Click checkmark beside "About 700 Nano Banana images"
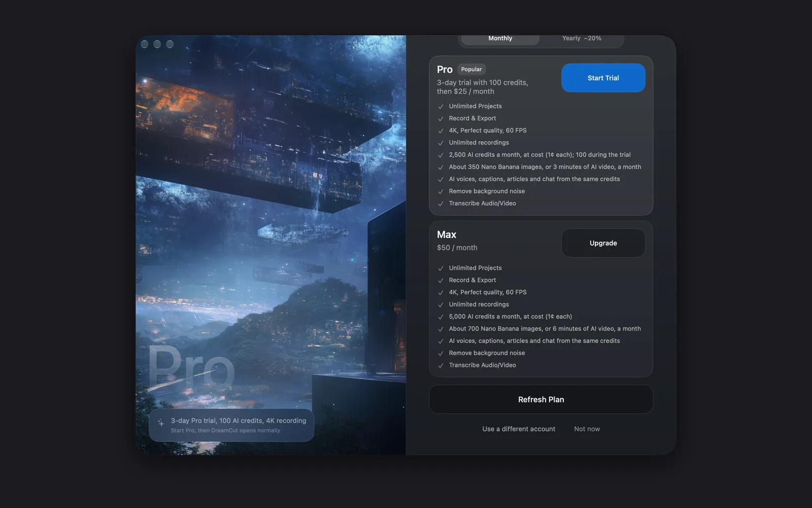The height and width of the screenshot is (508, 812). click(441, 329)
